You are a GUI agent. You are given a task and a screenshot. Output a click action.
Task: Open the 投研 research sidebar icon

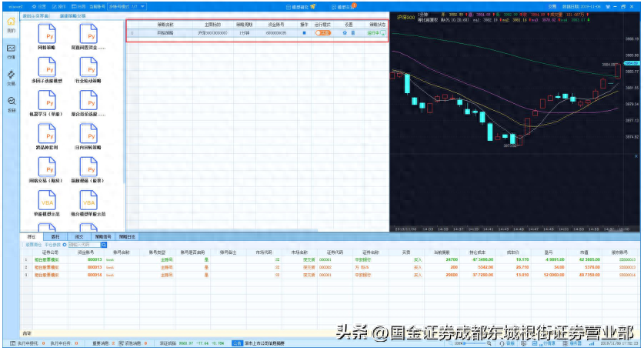pos(11,105)
